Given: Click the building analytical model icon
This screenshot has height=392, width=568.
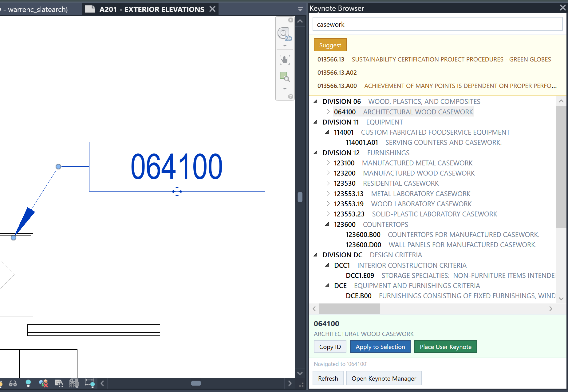Looking at the screenshot, I should (x=74, y=383).
